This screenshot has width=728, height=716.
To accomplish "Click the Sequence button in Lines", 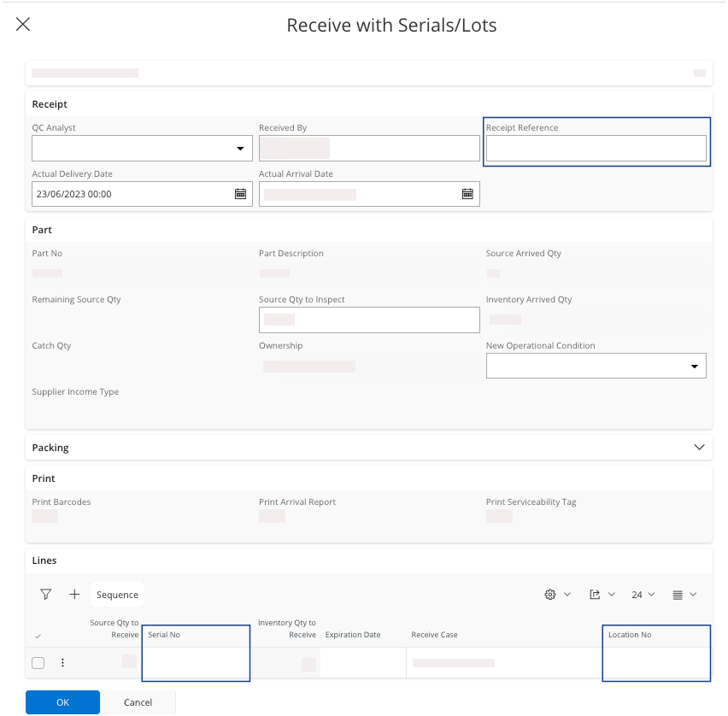I will [117, 595].
